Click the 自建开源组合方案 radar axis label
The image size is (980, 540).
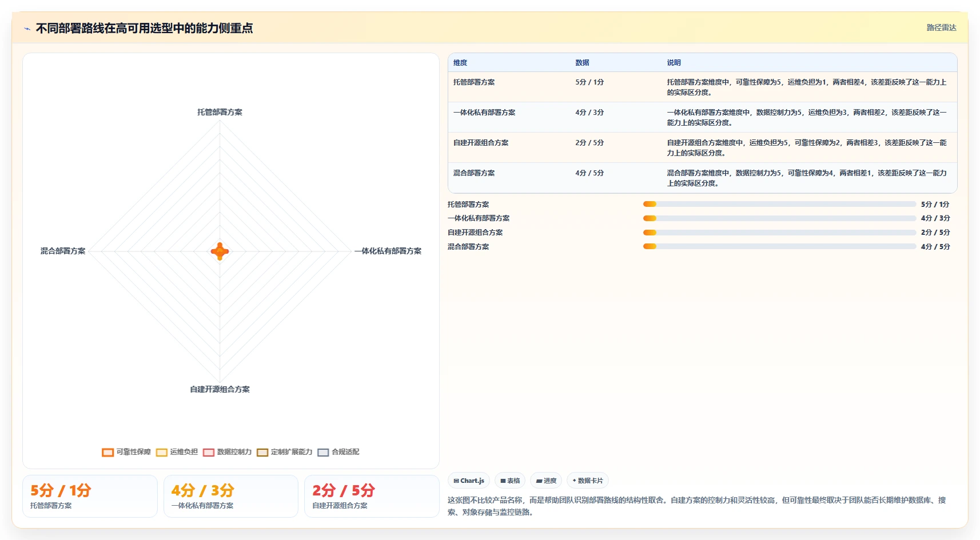click(220, 389)
